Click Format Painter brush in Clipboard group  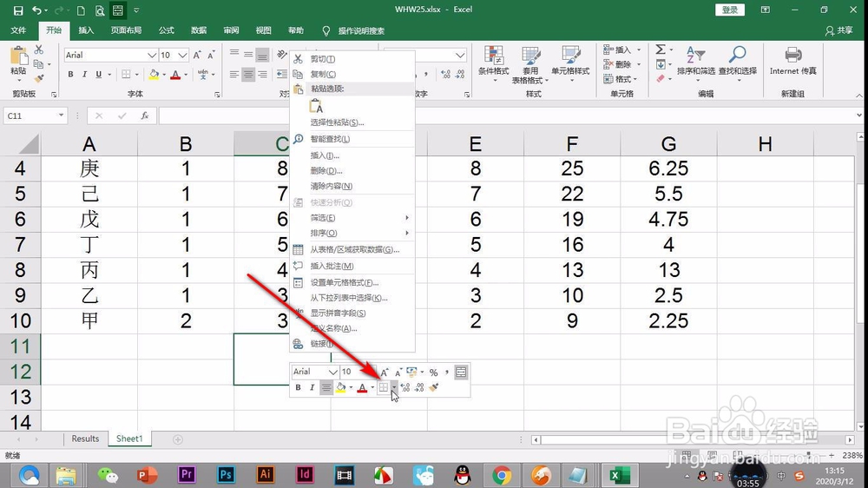(39, 79)
